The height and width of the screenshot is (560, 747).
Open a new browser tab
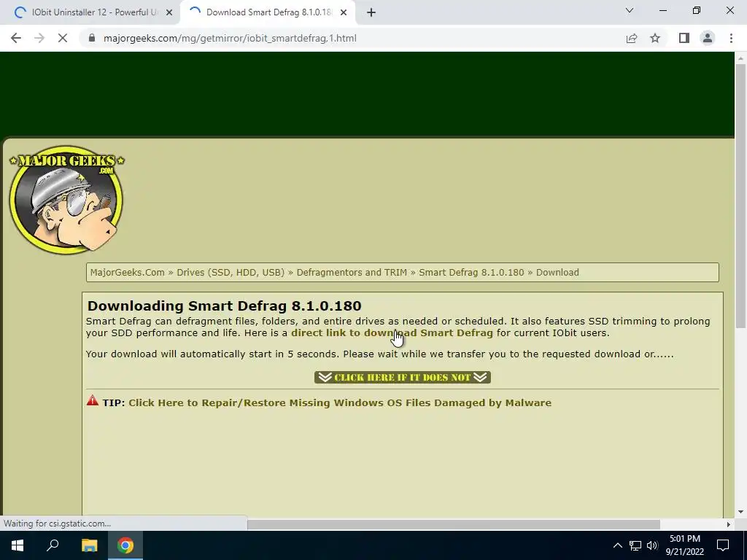tap(371, 12)
